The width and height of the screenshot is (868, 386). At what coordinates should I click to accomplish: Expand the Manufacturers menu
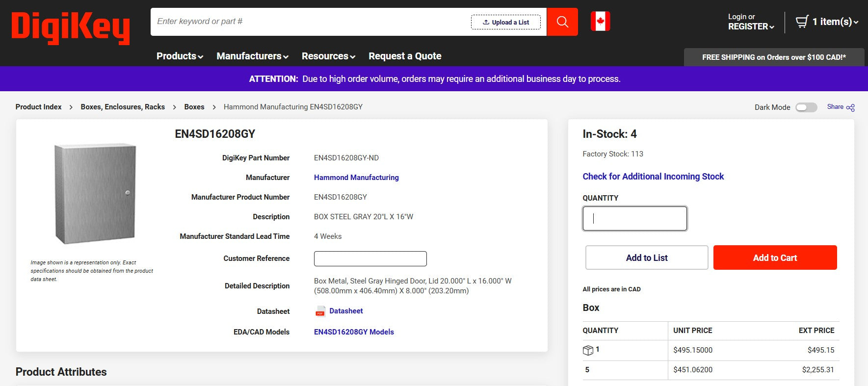252,56
